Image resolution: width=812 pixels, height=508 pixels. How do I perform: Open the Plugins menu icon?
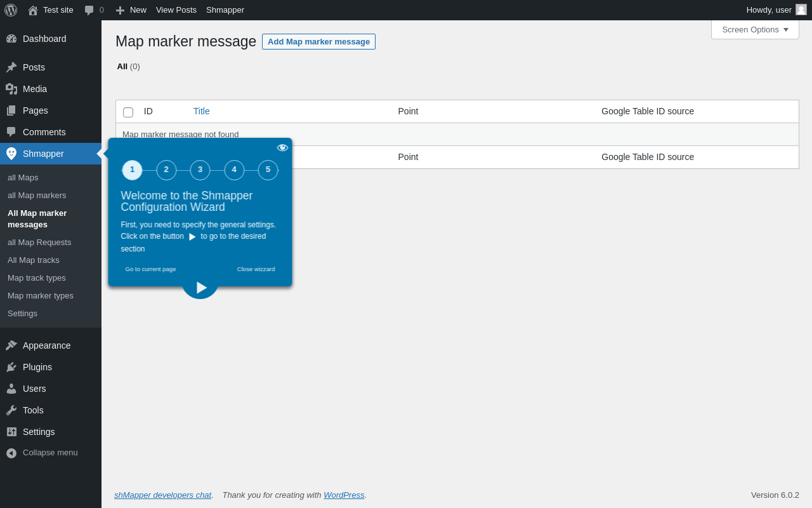click(11, 367)
